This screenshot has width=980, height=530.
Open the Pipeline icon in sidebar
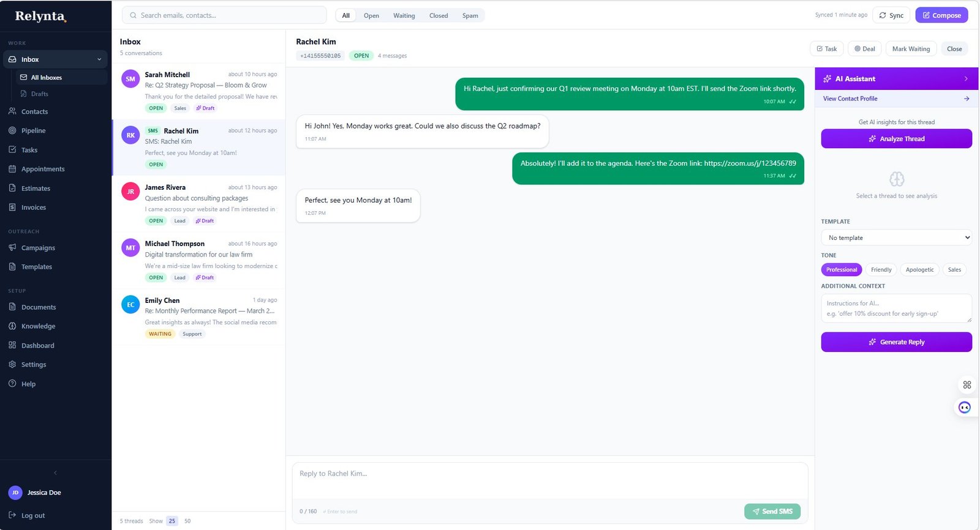coord(12,130)
